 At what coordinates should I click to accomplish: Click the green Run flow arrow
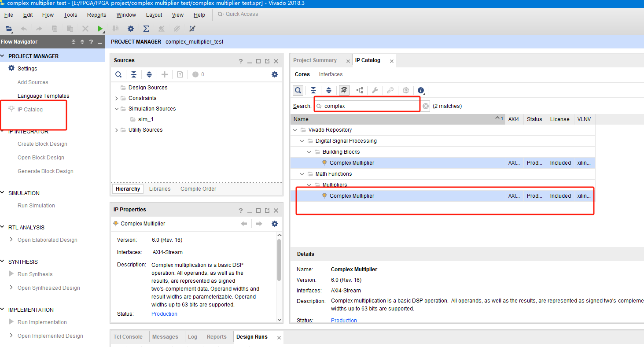100,29
